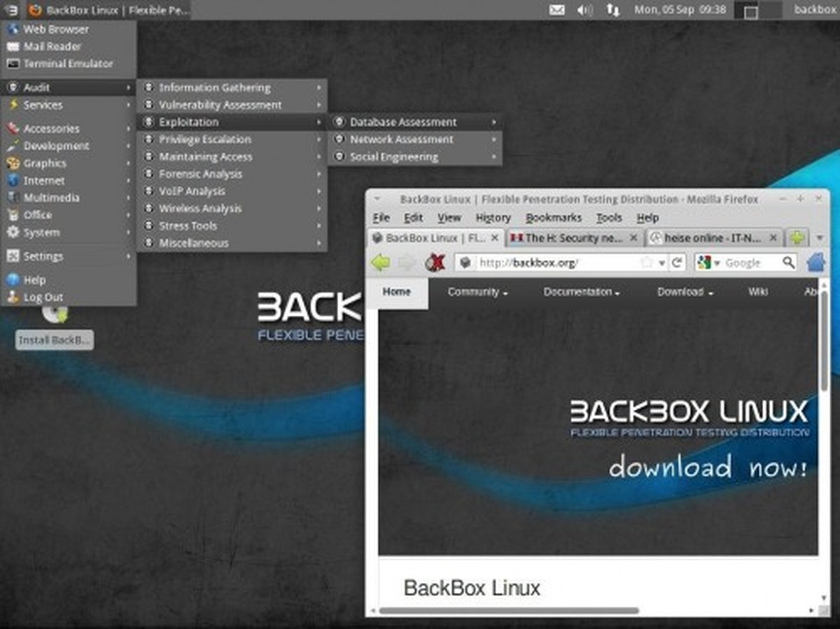Open the applications menu button in panel
Screen dimensions: 840x629
[12, 10]
